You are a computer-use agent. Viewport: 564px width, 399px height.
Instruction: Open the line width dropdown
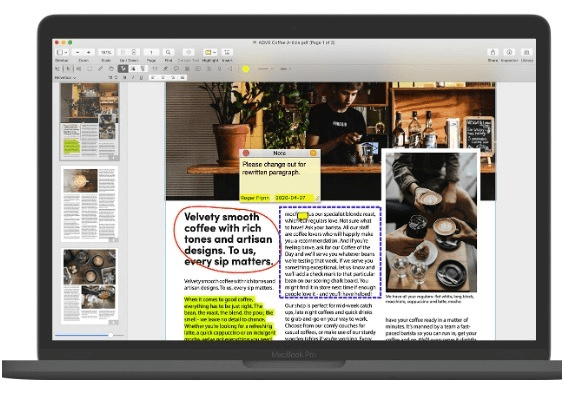click(265, 69)
